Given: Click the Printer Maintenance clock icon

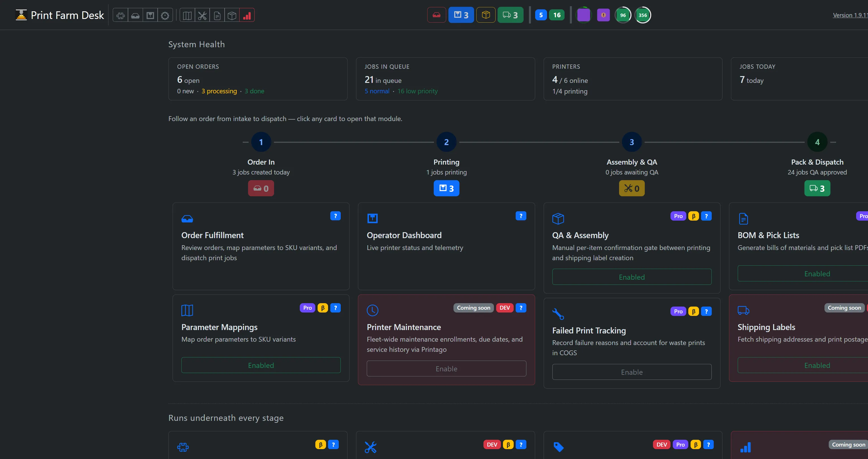Looking at the screenshot, I should (373, 310).
